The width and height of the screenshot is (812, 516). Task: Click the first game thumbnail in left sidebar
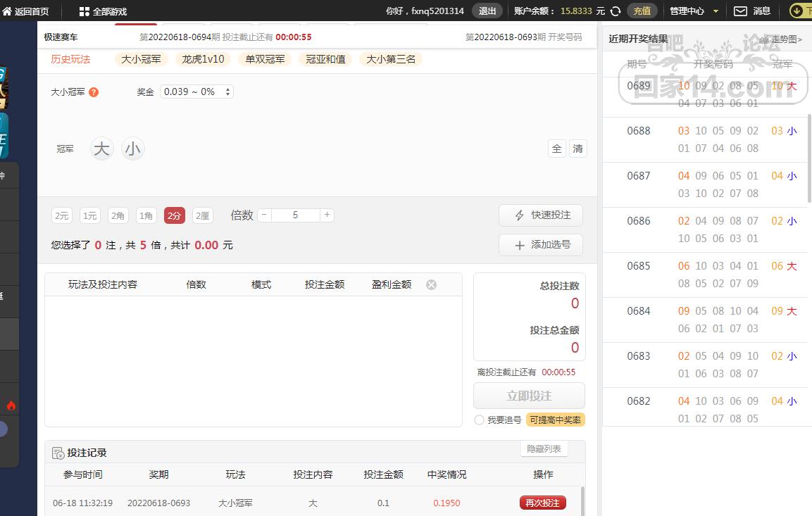pyautogui.click(x=4, y=88)
